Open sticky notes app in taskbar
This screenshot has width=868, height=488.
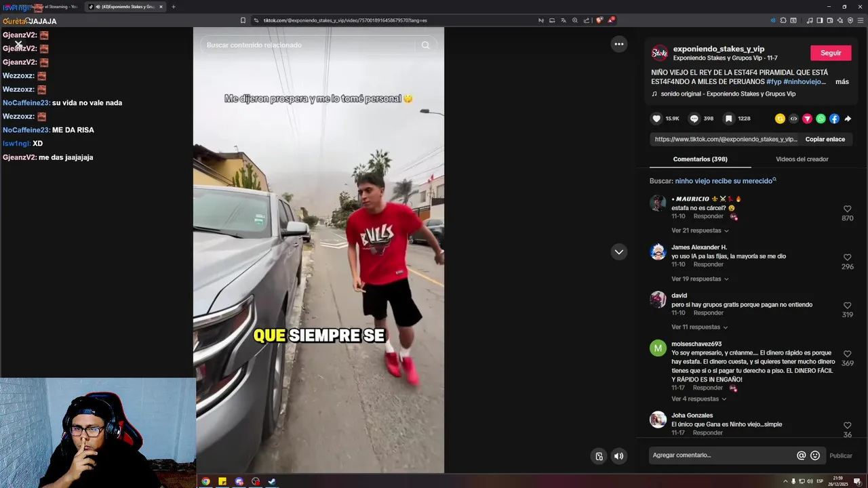coord(222,482)
